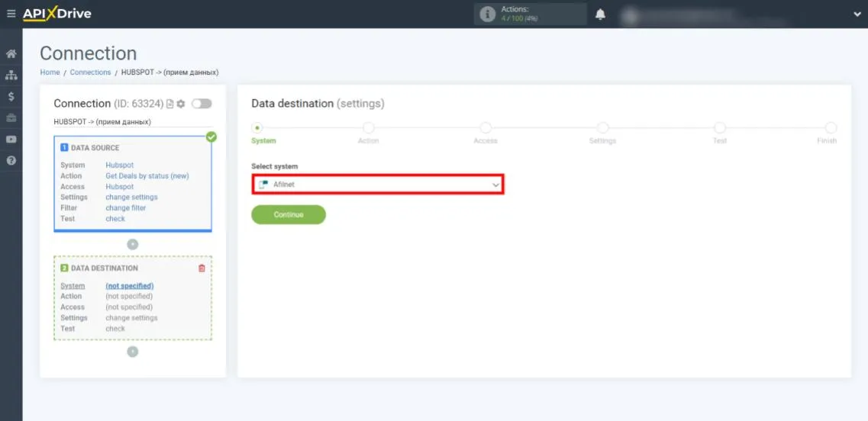Select the Settings step in the progress wizard
Image resolution: width=868 pixels, height=421 pixels.
(602, 128)
